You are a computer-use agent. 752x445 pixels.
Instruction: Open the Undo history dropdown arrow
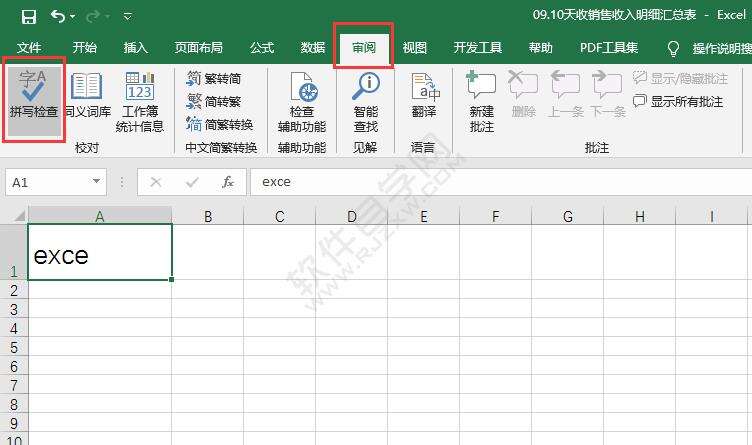coord(72,17)
